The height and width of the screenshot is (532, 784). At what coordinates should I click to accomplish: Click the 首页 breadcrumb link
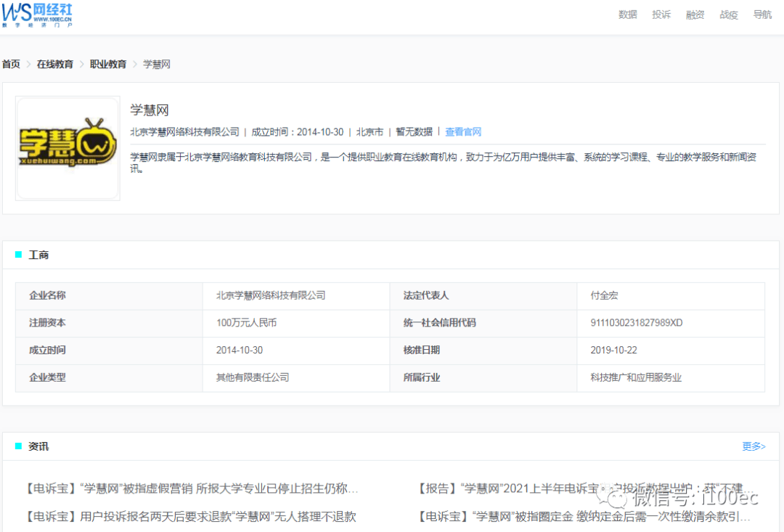tap(11, 64)
